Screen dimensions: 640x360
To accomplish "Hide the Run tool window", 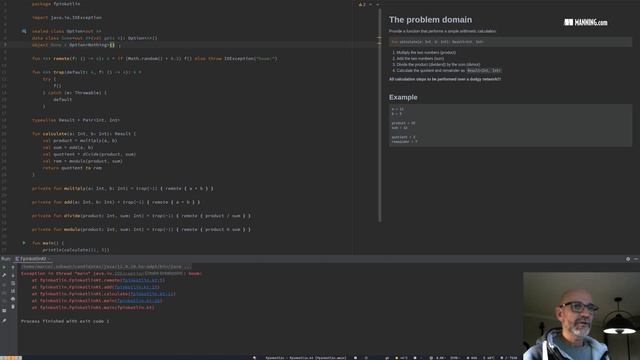I will pyautogui.click(x=636, y=259).
